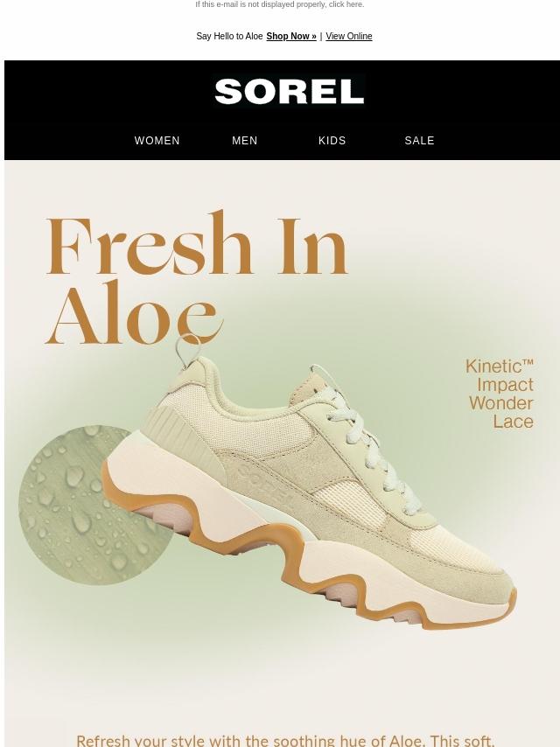The width and height of the screenshot is (560, 747).
Task: Go to the KIDS category
Action: pyautogui.click(x=332, y=141)
